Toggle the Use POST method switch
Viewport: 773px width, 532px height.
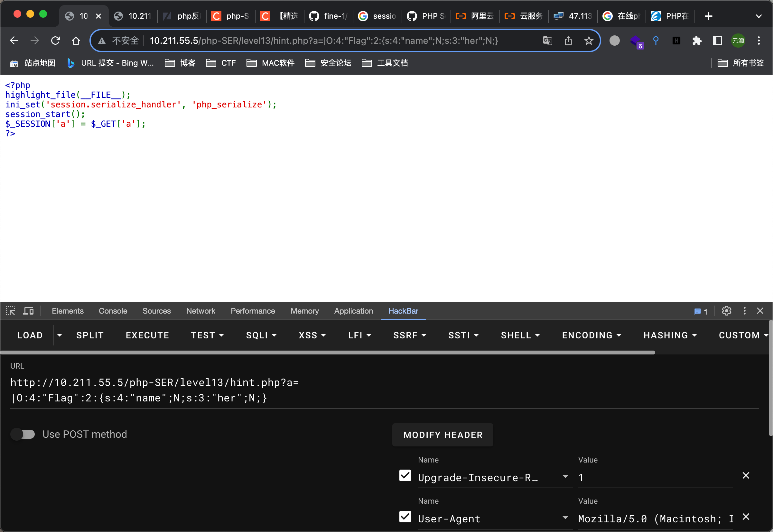click(x=23, y=434)
